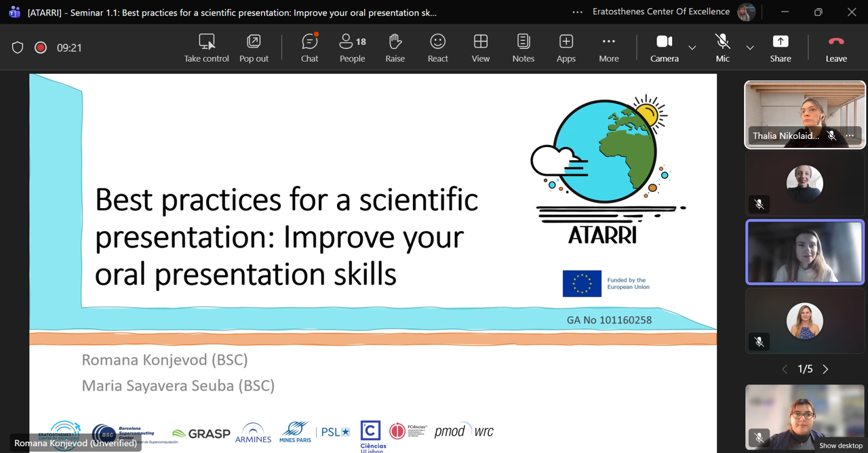The width and height of the screenshot is (868, 453).
Task: Pop out the shared content
Action: pos(254,47)
